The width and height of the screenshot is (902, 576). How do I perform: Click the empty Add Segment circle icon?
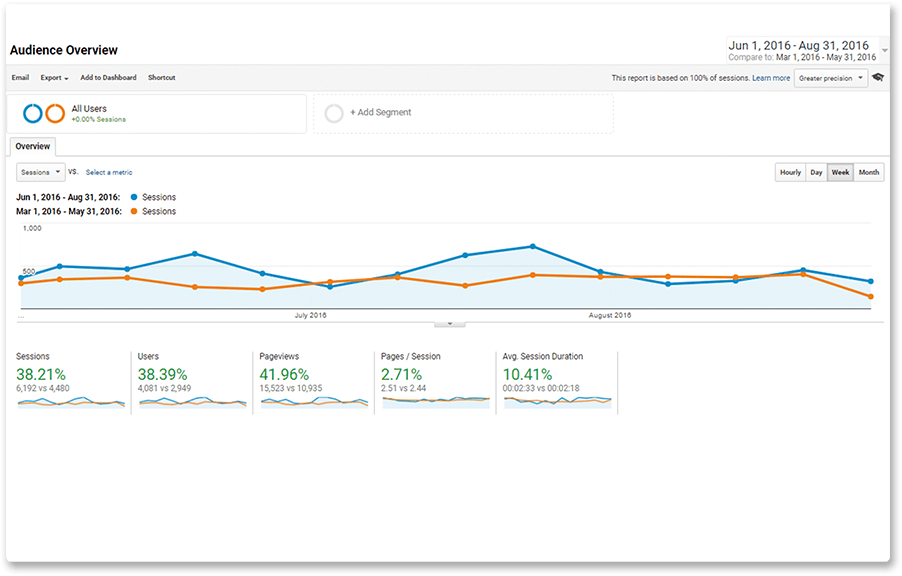(x=334, y=113)
